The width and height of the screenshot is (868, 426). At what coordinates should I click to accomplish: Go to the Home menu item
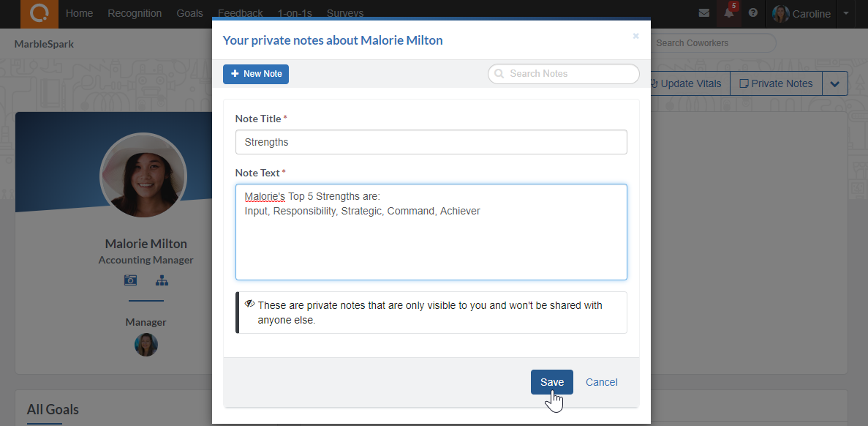pyautogui.click(x=79, y=12)
